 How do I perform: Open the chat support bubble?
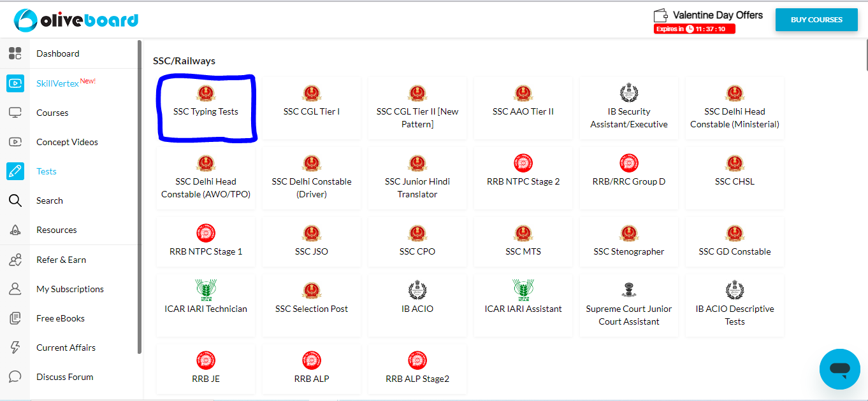tap(839, 369)
